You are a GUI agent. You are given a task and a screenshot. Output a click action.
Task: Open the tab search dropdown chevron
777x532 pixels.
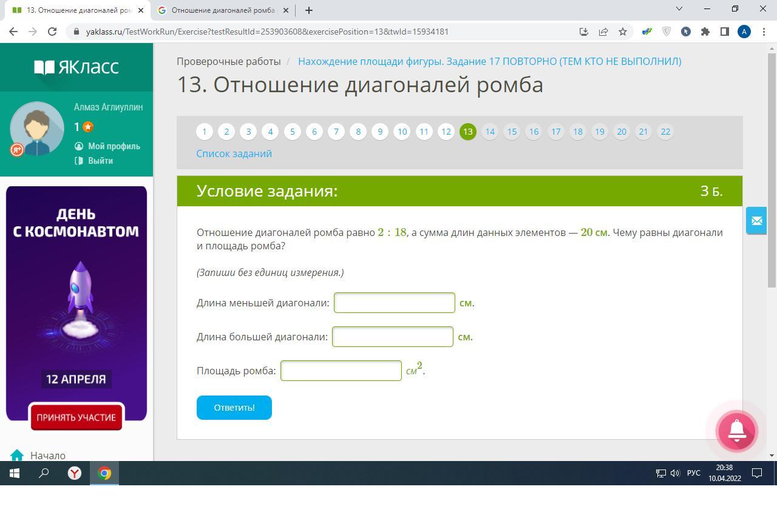point(679,8)
